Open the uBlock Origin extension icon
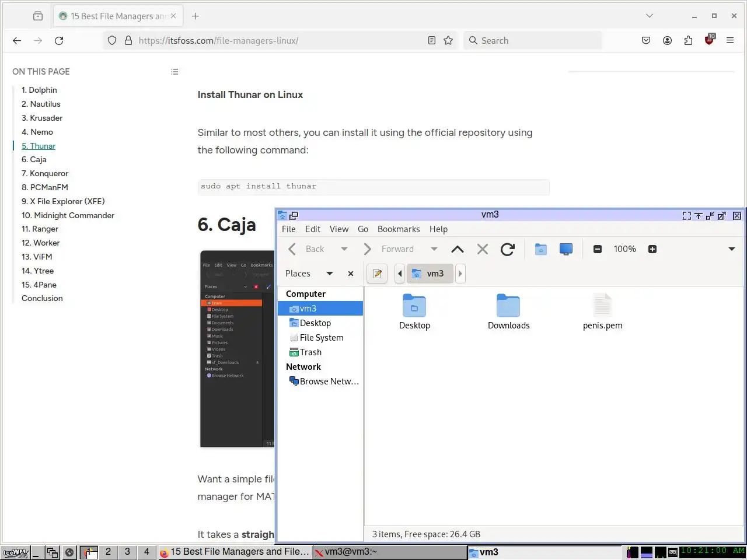This screenshot has height=560, width=747. point(709,40)
